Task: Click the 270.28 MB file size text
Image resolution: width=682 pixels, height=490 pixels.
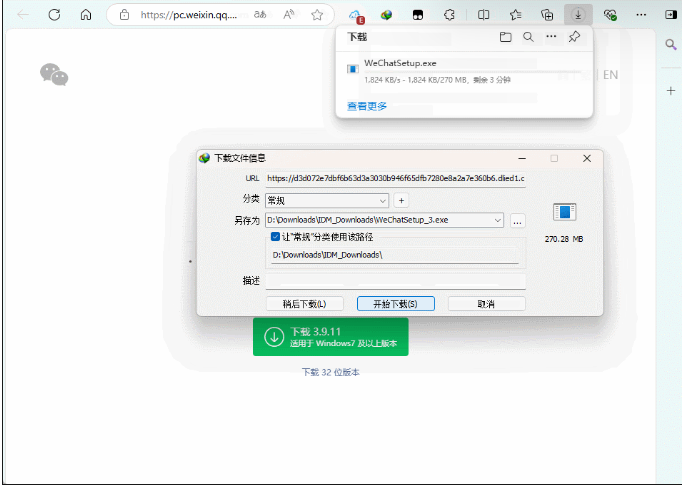Action: pos(564,239)
